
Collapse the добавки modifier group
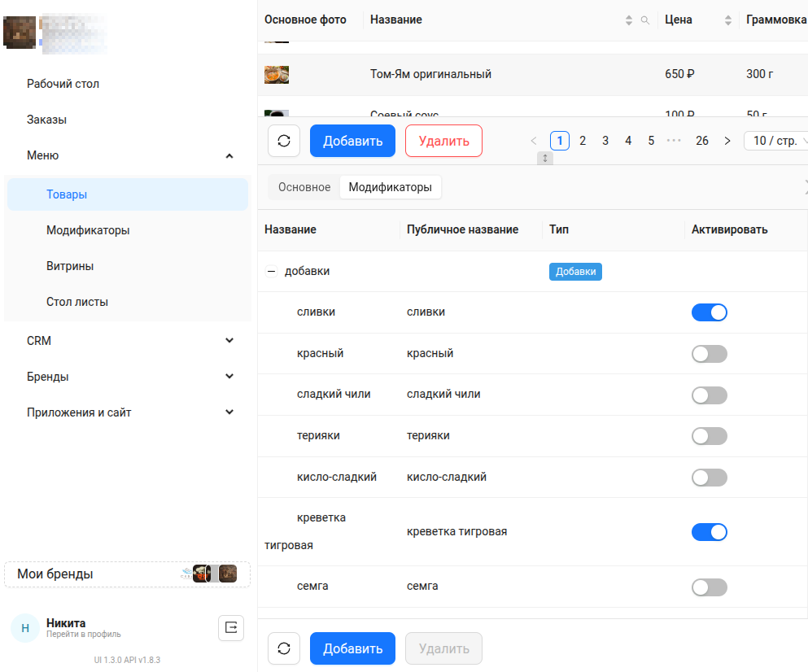click(272, 272)
